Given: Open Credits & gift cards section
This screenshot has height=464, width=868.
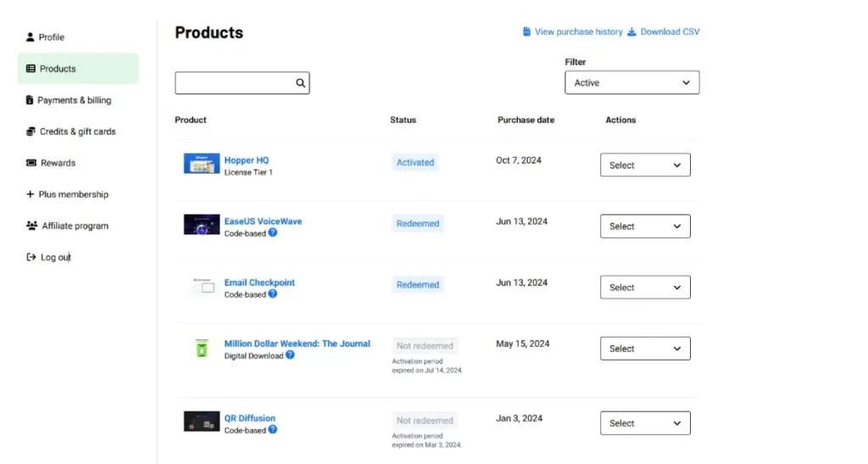Looking at the screenshot, I should tap(77, 131).
